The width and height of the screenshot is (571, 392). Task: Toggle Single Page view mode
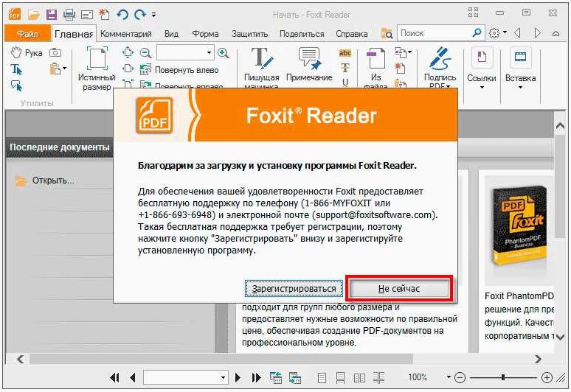point(322,378)
